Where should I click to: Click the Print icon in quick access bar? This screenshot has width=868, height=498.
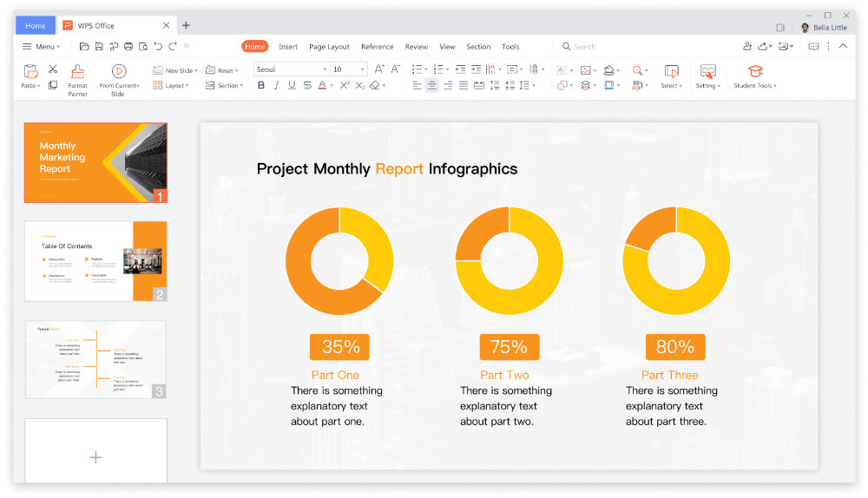[128, 47]
